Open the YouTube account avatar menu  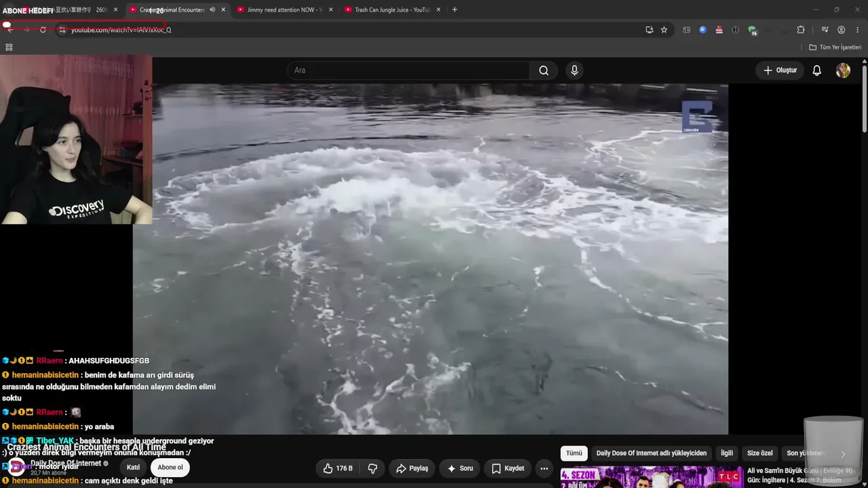coord(843,70)
